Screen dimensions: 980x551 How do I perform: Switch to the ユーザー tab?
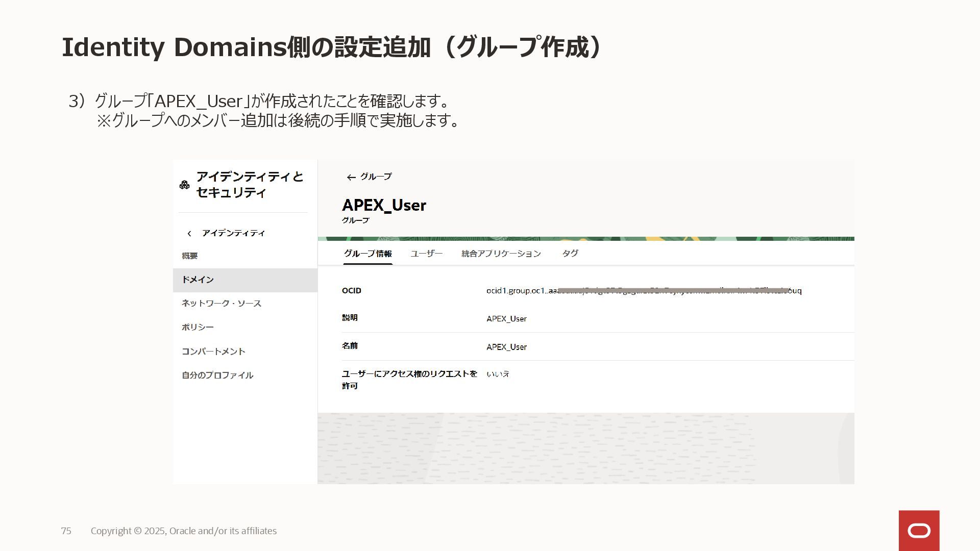pyautogui.click(x=427, y=254)
